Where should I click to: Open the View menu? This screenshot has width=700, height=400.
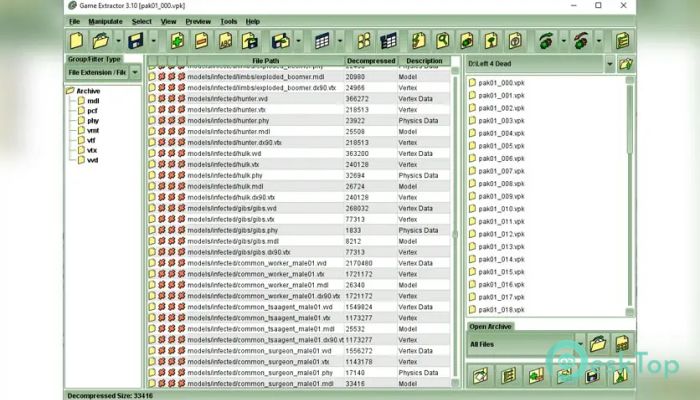(x=168, y=21)
